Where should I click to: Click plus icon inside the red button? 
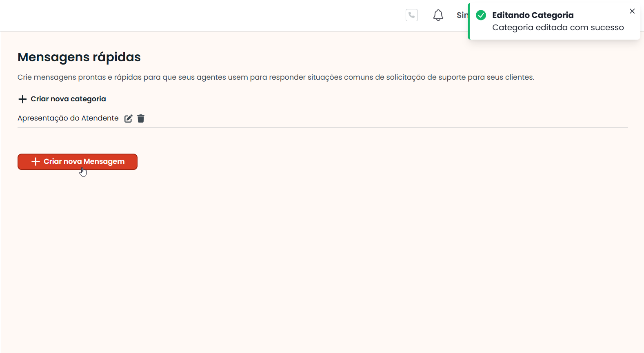point(36,161)
